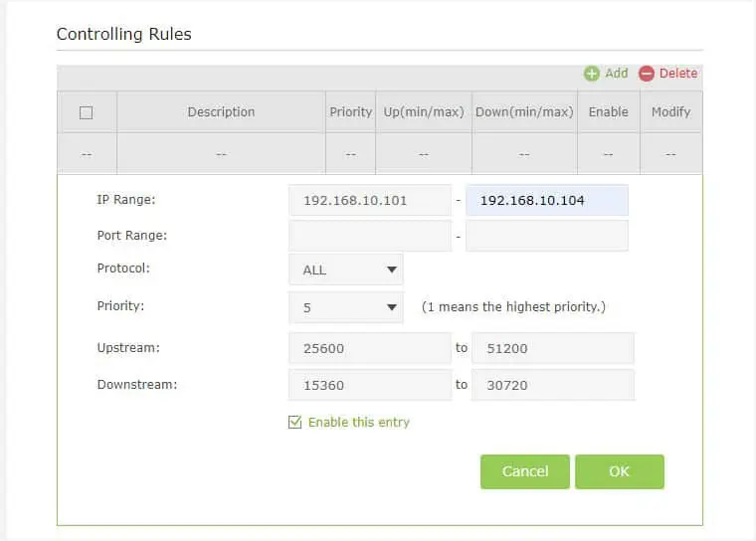Click the Up(min/max) column header
756x541 pixels.
[x=424, y=112]
